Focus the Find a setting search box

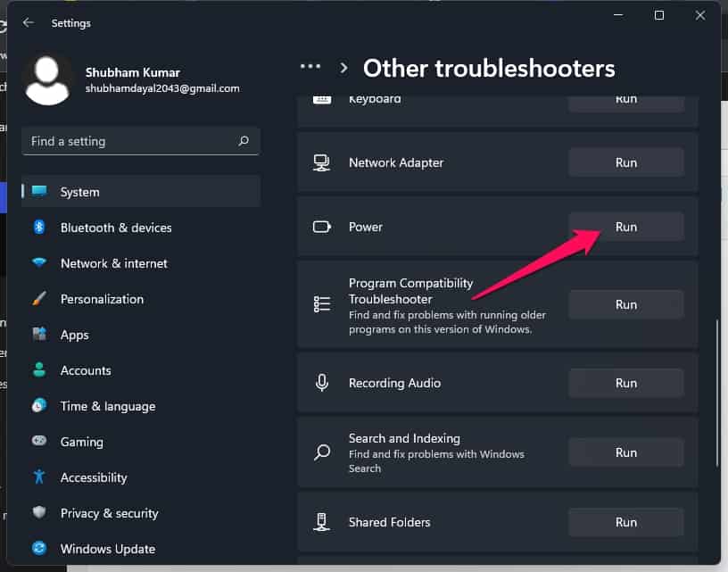coord(140,141)
